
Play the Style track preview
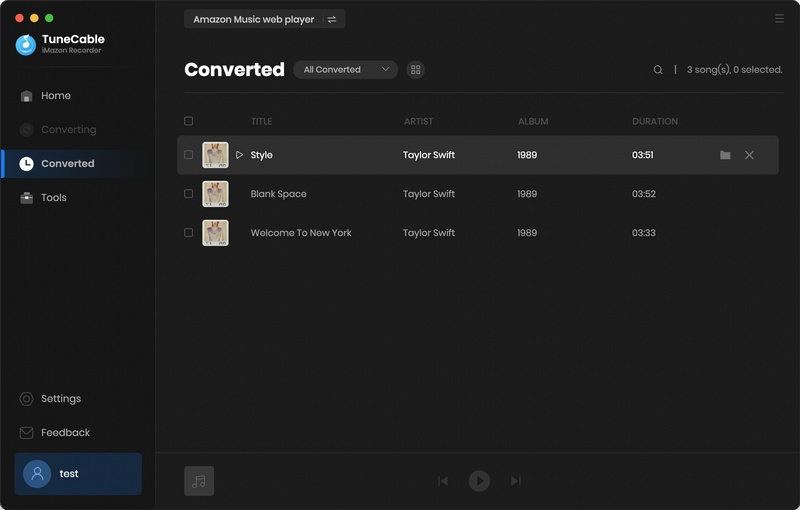coord(239,155)
